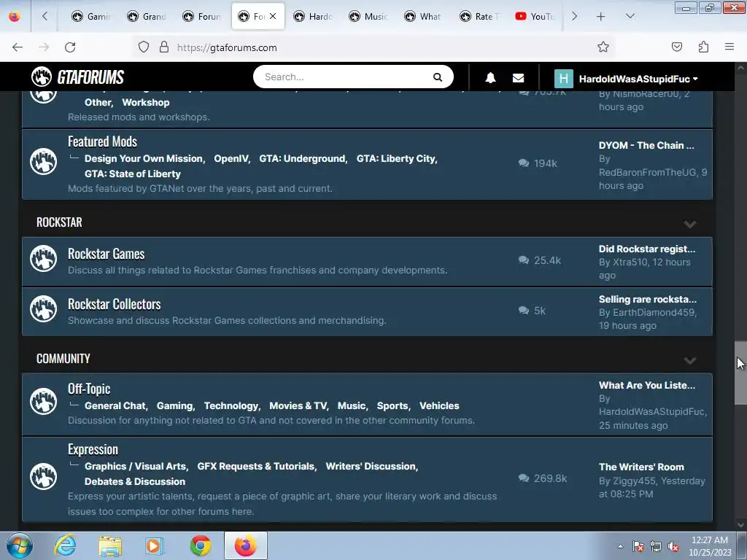This screenshot has height=560, width=747.
Task: Collapse the Community category section
Action: pos(690,360)
